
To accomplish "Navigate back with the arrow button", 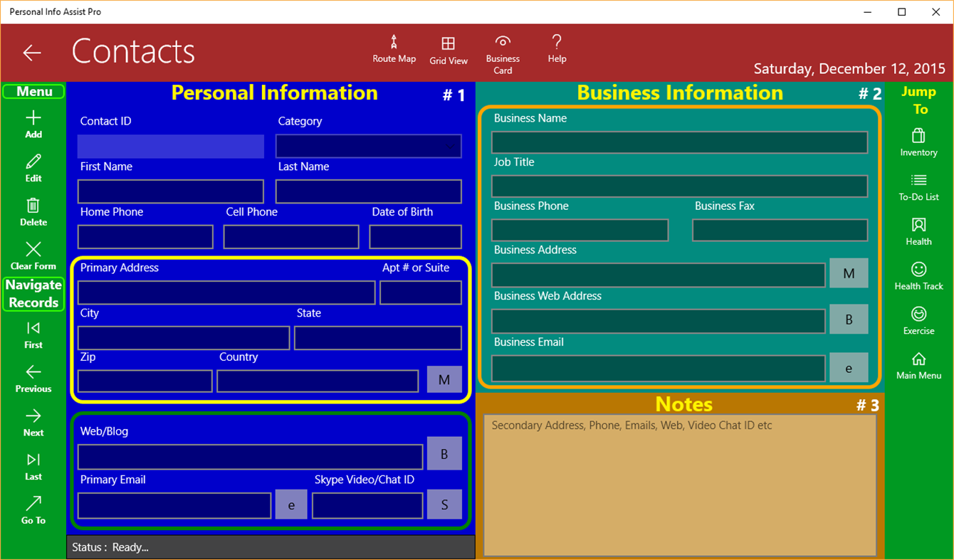I will tap(31, 53).
